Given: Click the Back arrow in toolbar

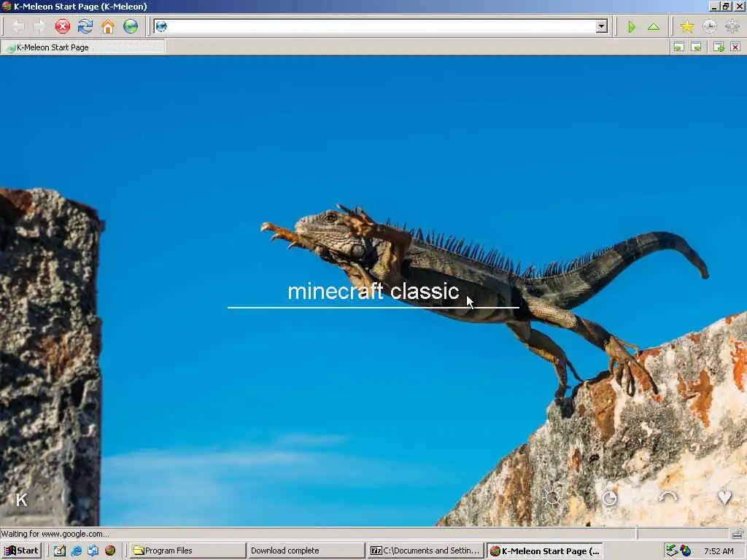Looking at the screenshot, I should point(18,26).
